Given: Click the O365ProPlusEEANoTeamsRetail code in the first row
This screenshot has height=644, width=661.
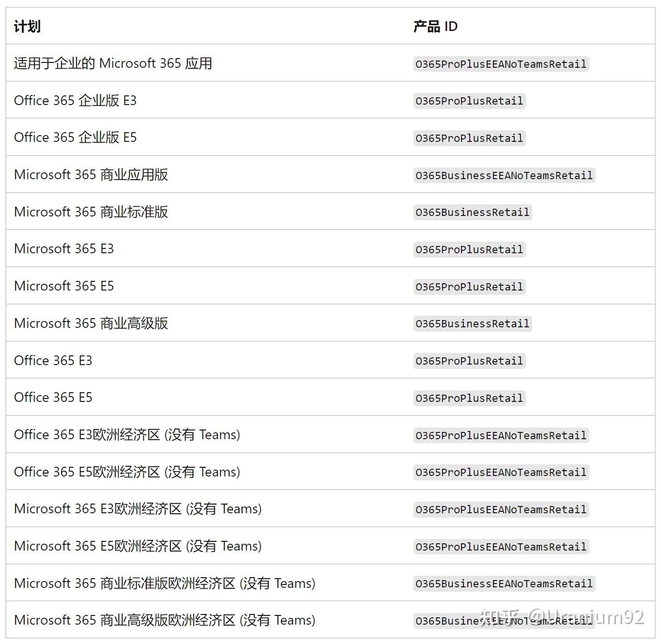Looking at the screenshot, I should (x=501, y=63).
